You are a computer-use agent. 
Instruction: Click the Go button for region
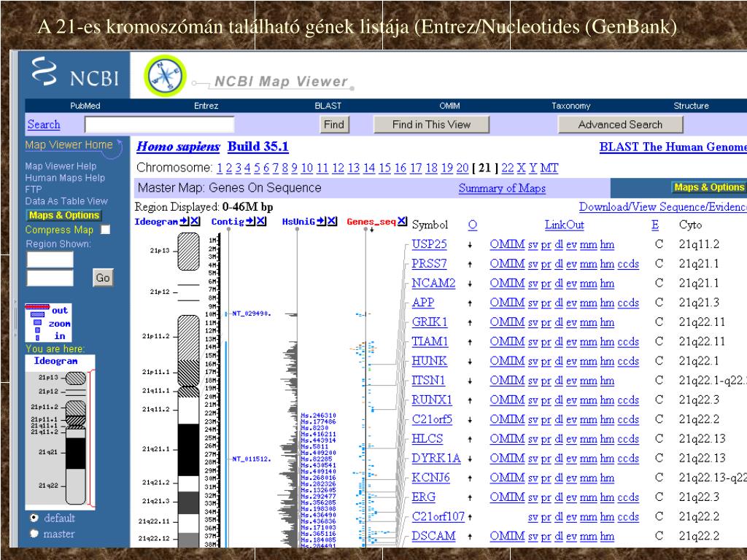tap(103, 278)
